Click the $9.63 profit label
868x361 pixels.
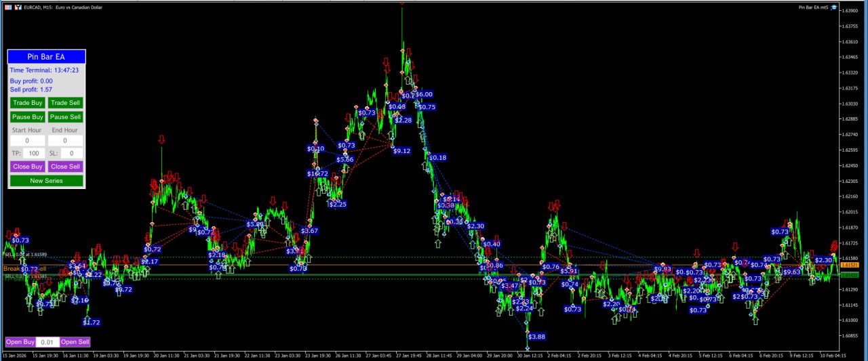(x=791, y=272)
